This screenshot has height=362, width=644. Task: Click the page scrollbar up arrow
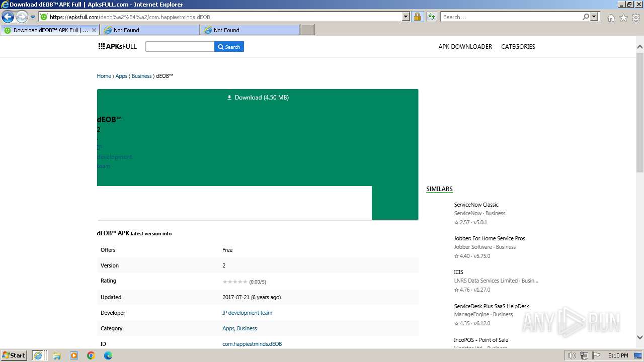[x=640, y=47]
